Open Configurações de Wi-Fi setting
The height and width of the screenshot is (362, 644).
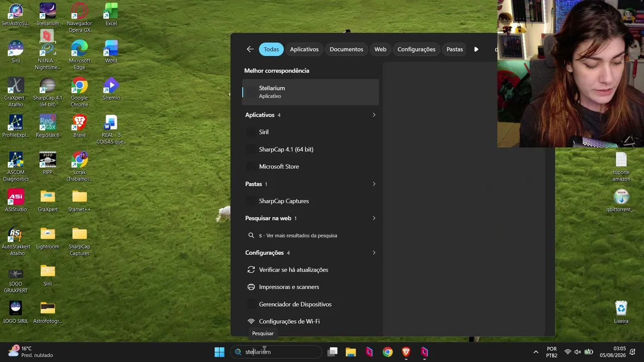(x=310, y=321)
